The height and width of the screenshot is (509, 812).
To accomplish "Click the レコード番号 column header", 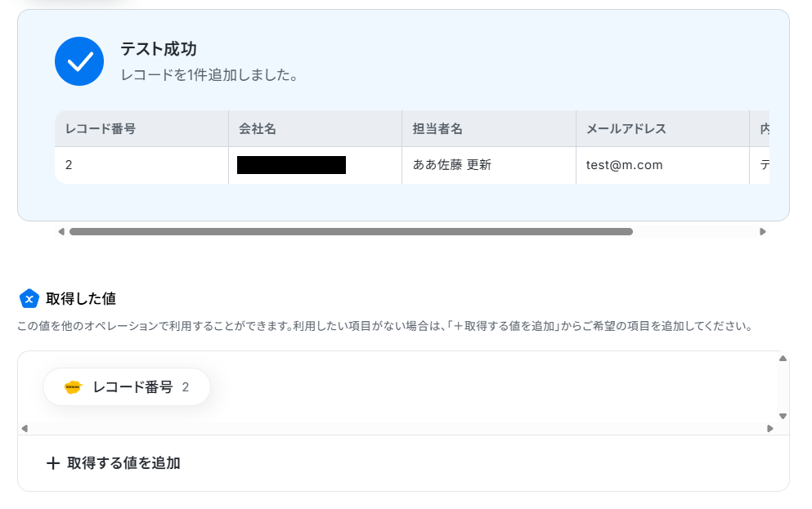I will 141,129.
